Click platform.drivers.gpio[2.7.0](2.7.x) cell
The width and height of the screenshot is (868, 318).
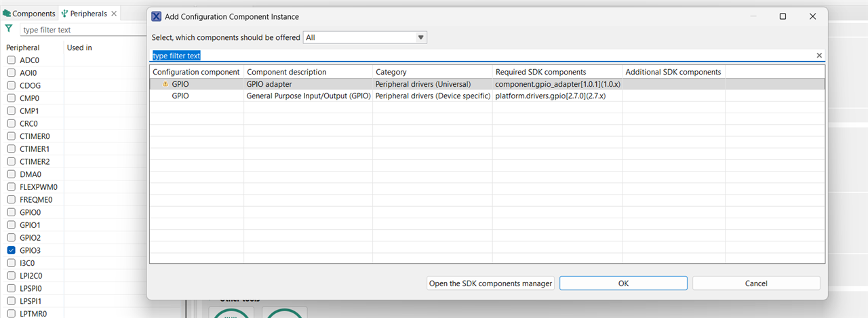[557, 96]
